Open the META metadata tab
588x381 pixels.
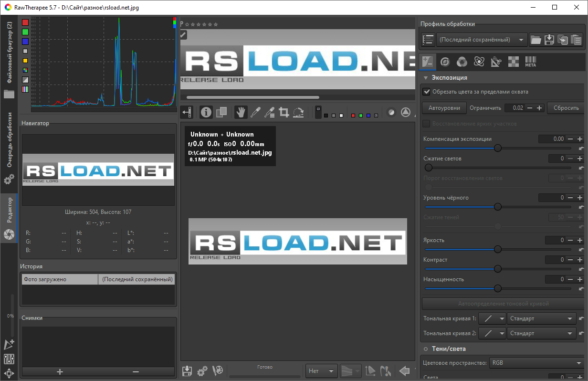point(530,62)
